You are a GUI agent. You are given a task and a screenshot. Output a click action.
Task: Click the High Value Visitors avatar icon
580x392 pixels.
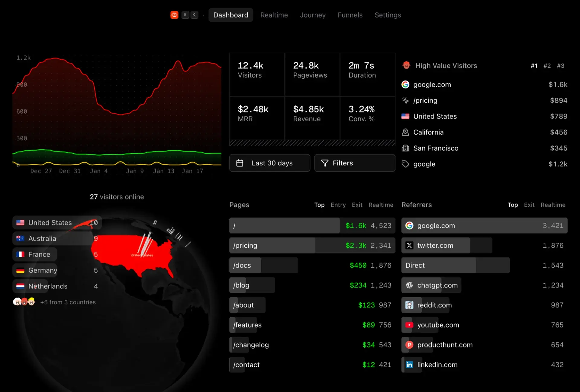(406, 65)
